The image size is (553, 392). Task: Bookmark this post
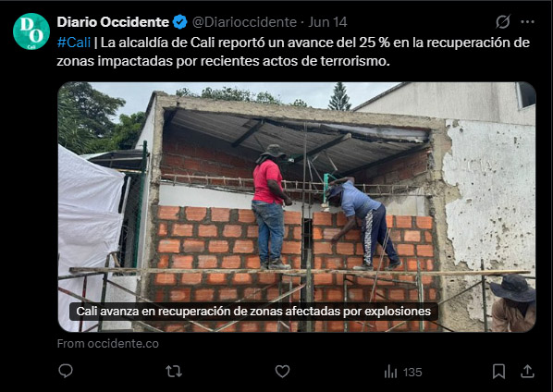point(498,372)
